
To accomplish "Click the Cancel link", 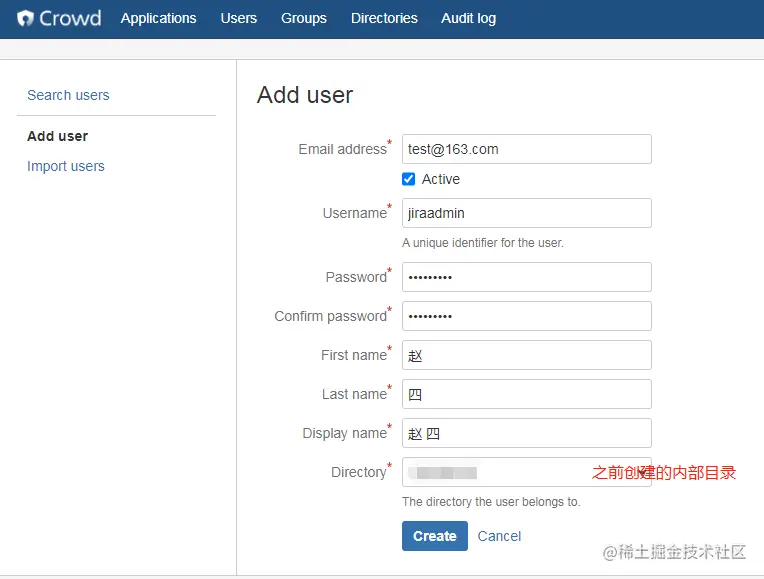I will [x=499, y=536].
